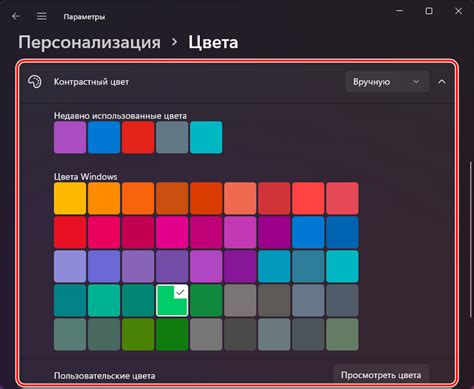Screen dimensions: 474x389
Task: Open the hamburger navigation menu
Action: point(42,16)
